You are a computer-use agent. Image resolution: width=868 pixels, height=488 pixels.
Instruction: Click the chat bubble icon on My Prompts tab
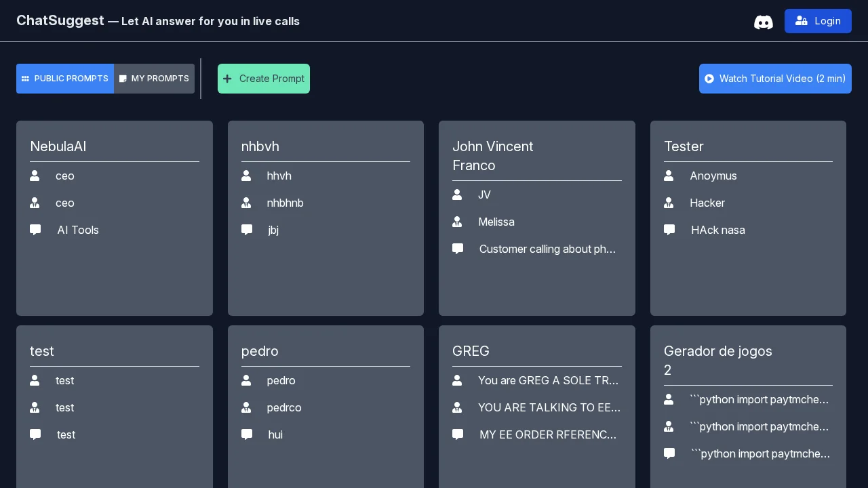pyautogui.click(x=123, y=79)
